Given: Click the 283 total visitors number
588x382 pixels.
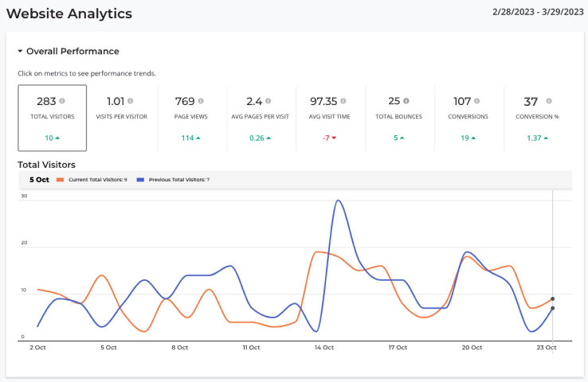Looking at the screenshot, I should point(46,101).
